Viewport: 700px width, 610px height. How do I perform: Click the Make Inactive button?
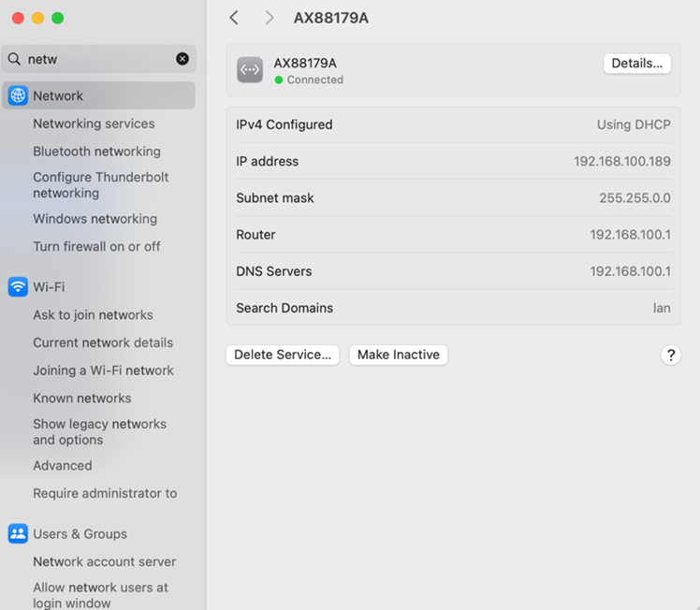point(398,355)
